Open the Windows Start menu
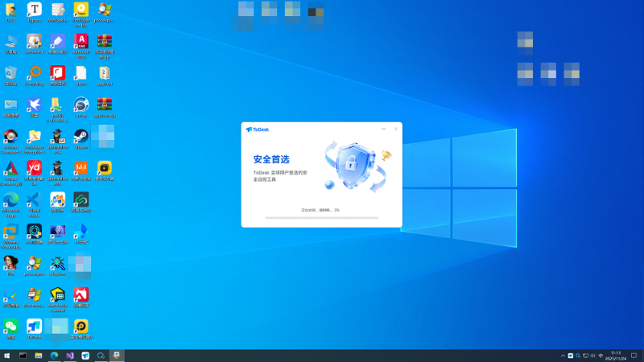Screen dimensions: 644x362 [7, 355]
